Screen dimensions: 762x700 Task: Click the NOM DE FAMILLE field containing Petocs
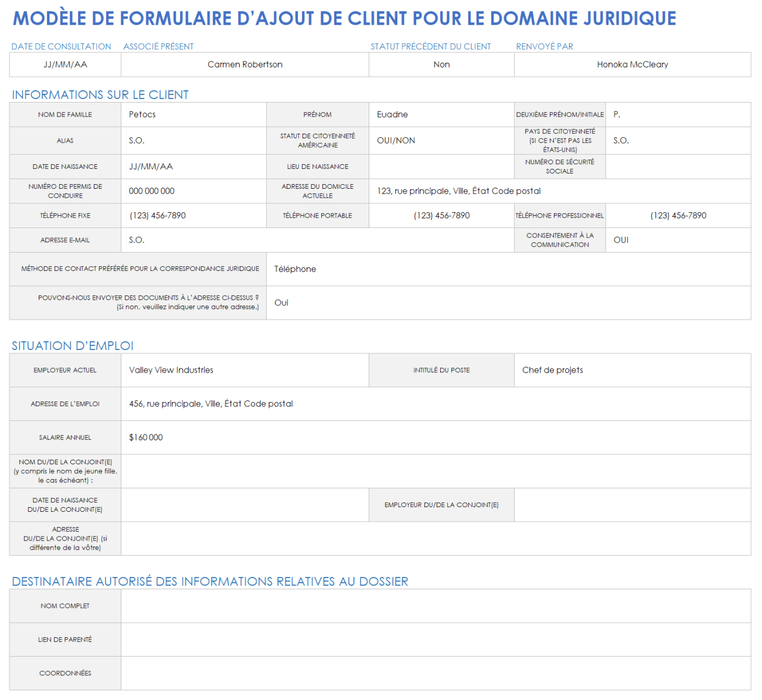193,114
